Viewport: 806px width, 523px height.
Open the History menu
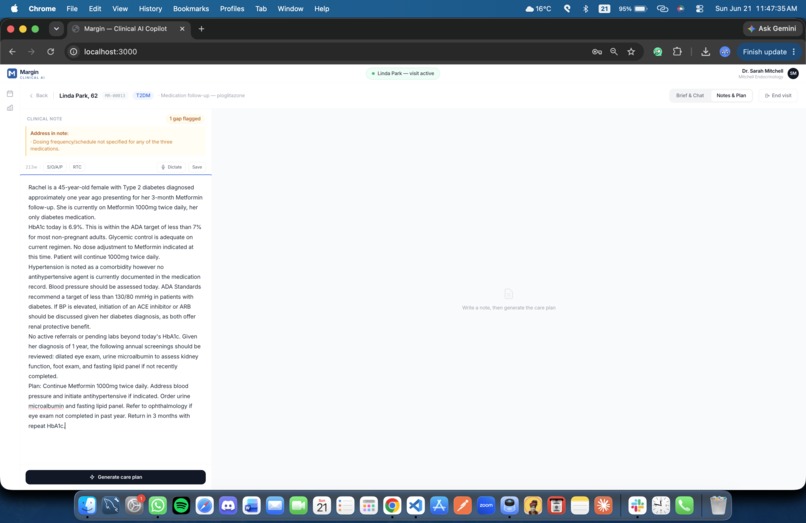click(150, 9)
